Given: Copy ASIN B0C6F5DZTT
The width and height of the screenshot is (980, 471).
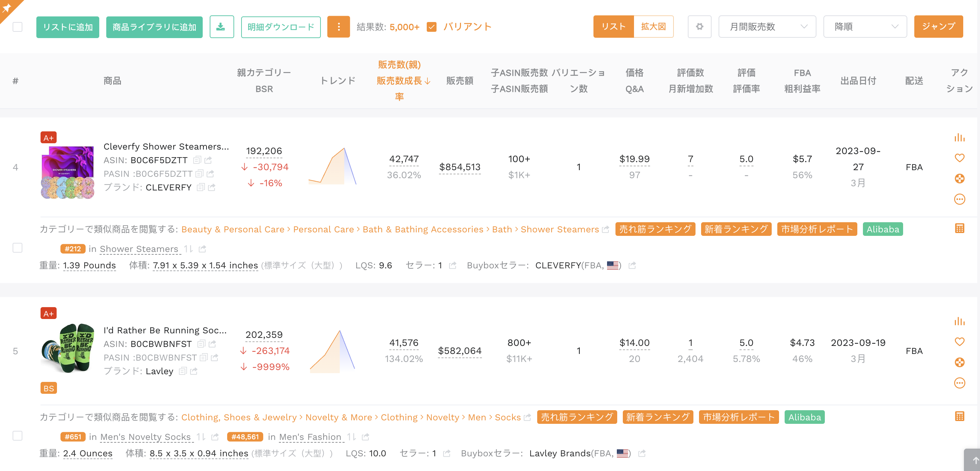Looking at the screenshot, I should pyautogui.click(x=197, y=160).
